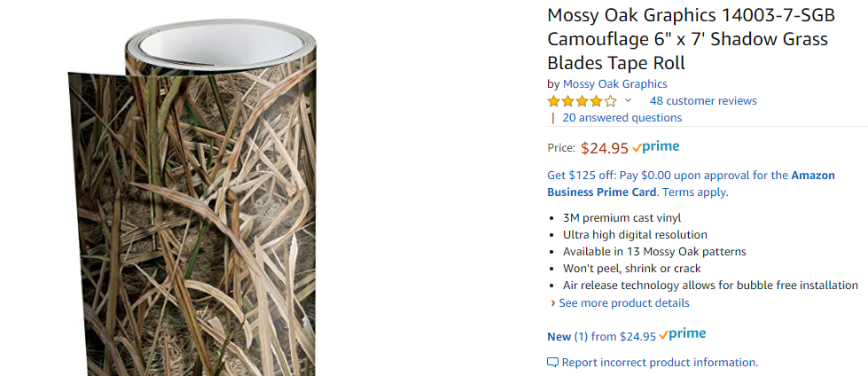The image size is (868, 376).
Task: Click the Prime logo beside the $24.95 price
Action: pos(655,146)
